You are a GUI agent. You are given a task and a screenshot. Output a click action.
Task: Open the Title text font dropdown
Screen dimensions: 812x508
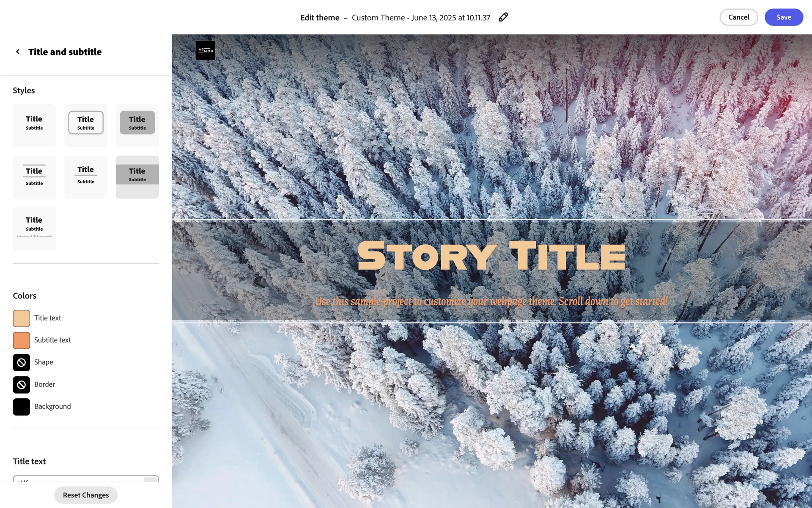coord(86,479)
